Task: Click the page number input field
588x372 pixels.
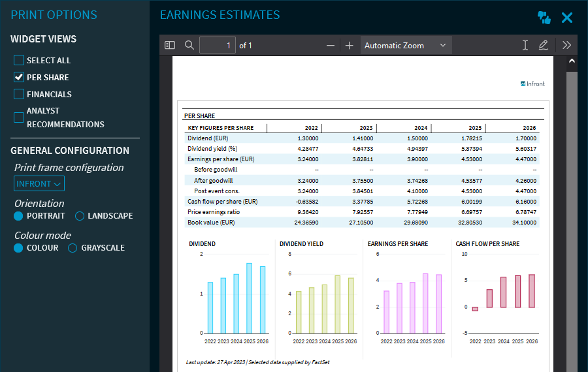Action: click(x=218, y=46)
